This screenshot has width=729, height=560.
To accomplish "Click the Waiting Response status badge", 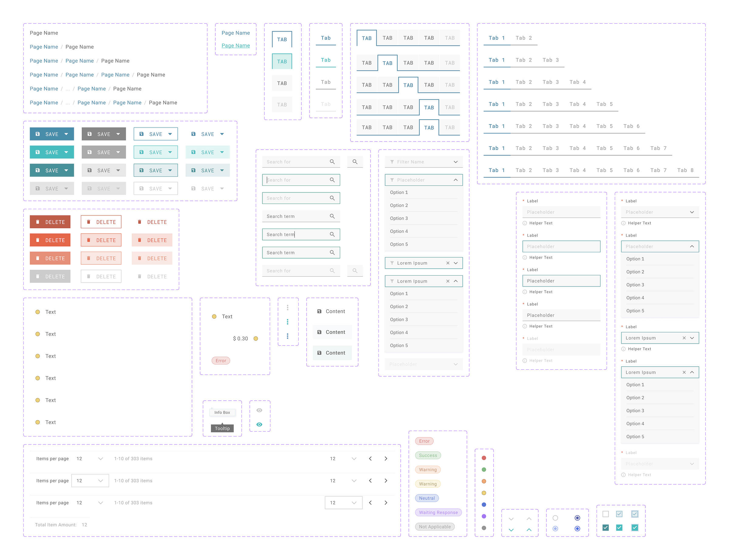I will (x=438, y=512).
